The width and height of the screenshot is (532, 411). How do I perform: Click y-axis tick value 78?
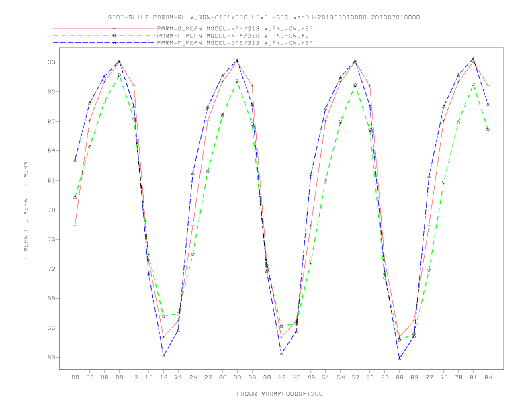coord(52,210)
